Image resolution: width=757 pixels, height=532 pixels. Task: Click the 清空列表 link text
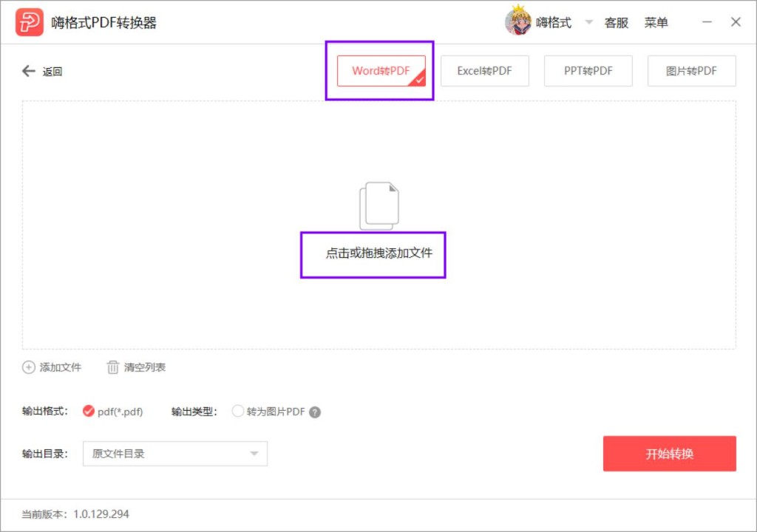pyautogui.click(x=145, y=367)
